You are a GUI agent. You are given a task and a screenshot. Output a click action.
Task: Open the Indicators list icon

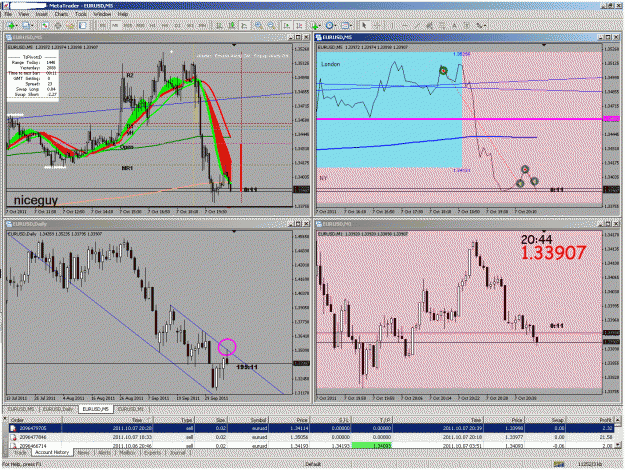[314, 26]
